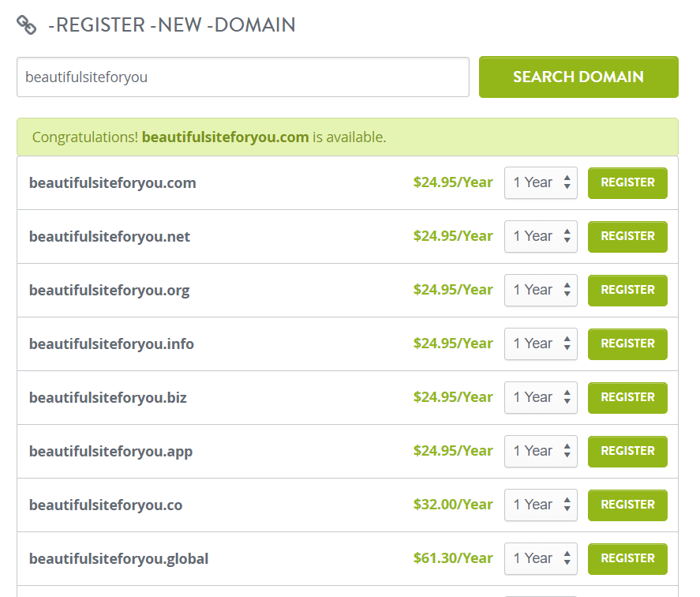
Task: Register beautifulsiteforyou.net
Action: 627,236
